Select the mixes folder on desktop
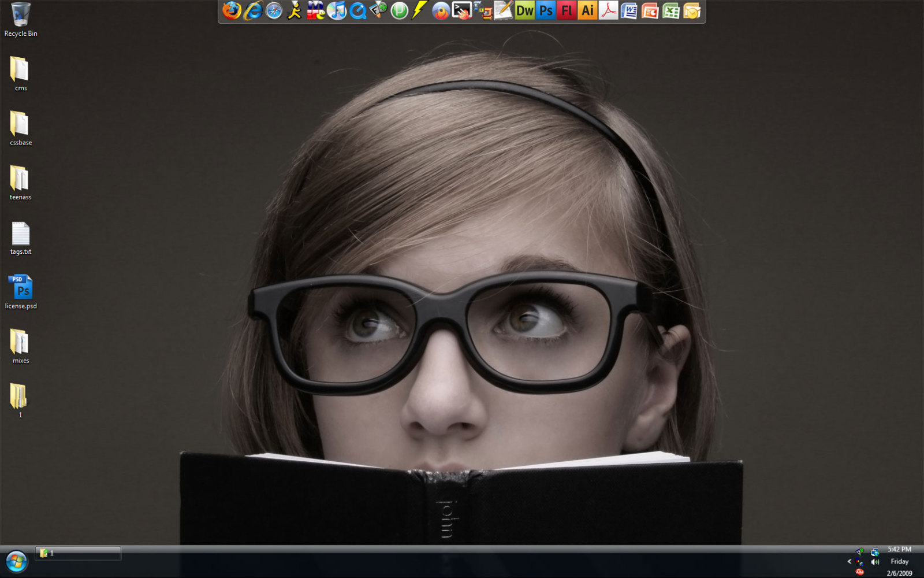Screen dimensions: 924x578 [21, 346]
